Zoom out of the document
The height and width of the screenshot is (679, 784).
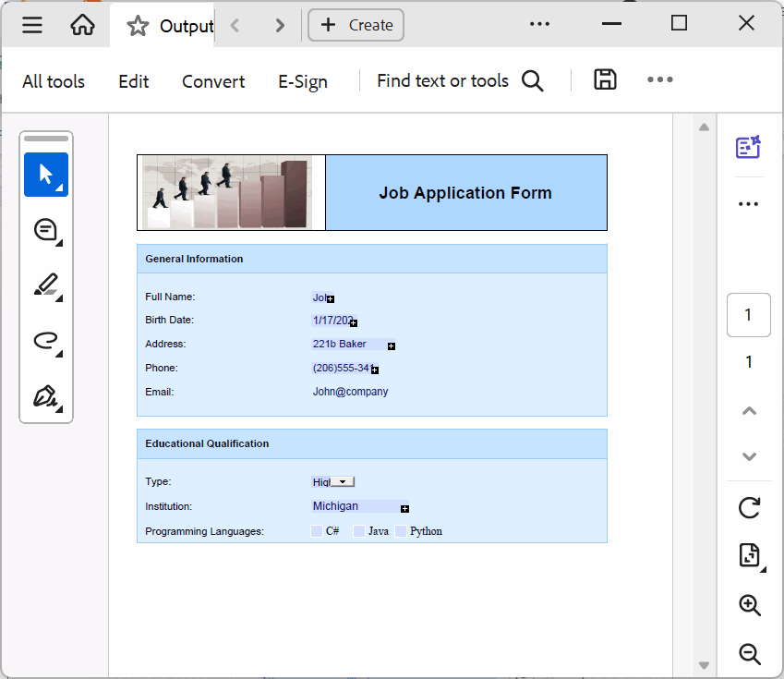pos(750,654)
